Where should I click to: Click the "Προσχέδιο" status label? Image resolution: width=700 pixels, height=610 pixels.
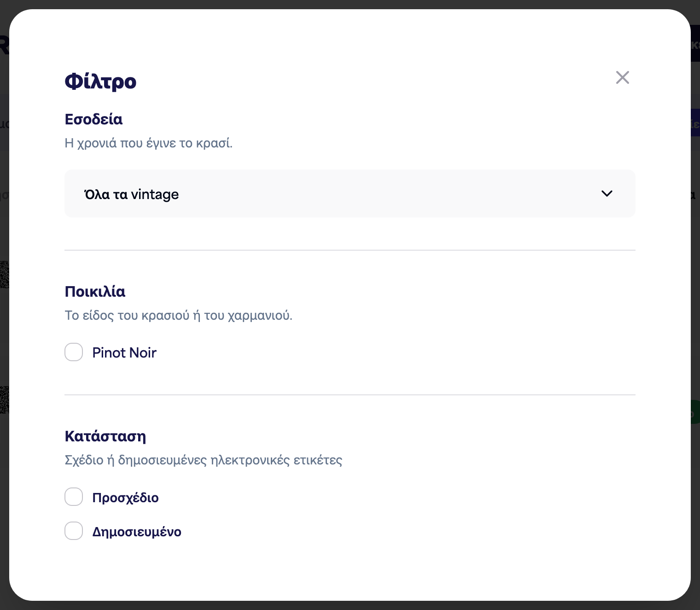[x=125, y=498]
